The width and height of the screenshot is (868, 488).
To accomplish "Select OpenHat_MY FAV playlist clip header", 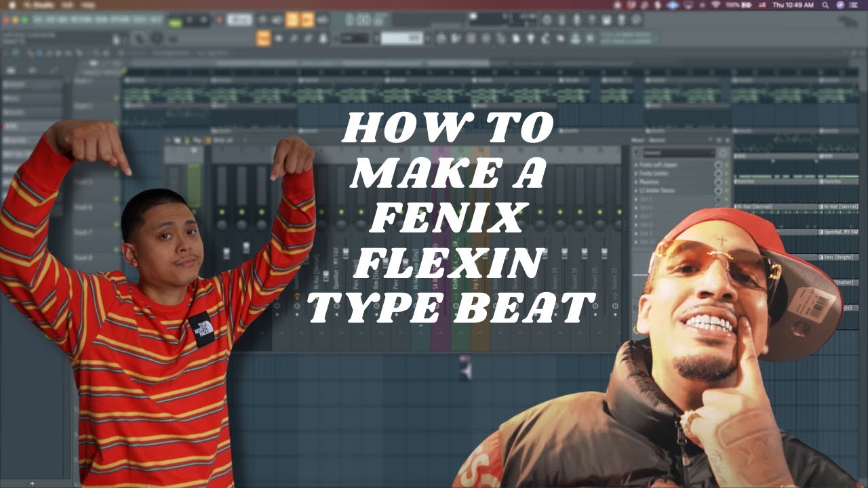I will click(840, 232).
